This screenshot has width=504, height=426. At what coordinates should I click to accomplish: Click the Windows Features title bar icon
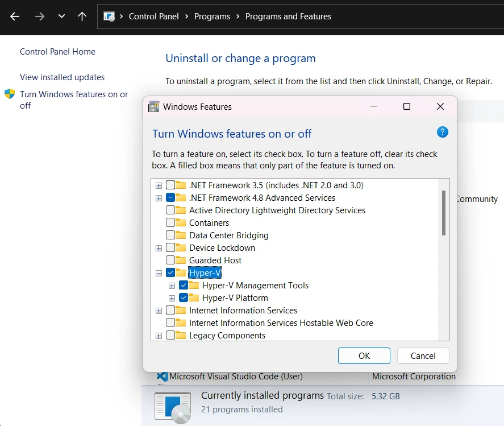click(153, 106)
